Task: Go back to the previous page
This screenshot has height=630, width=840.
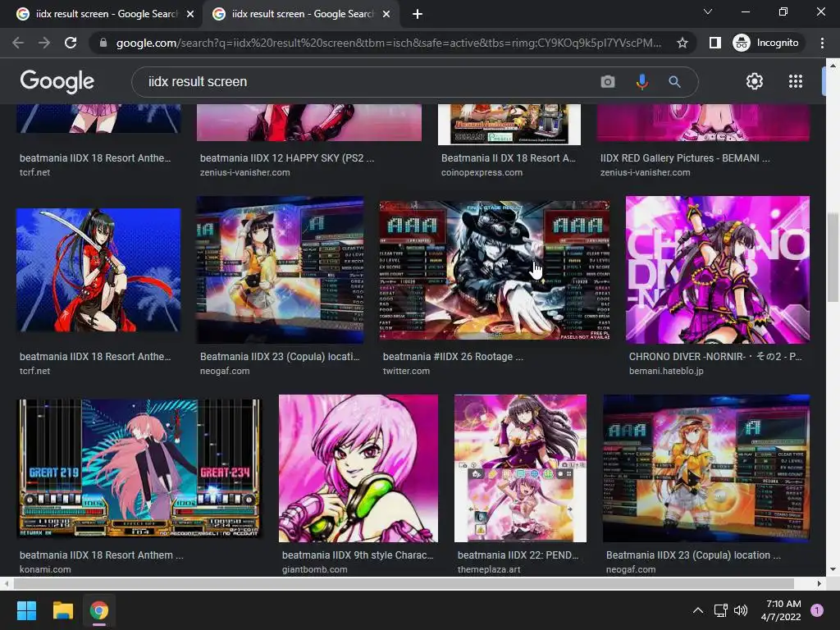Action: (18, 43)
